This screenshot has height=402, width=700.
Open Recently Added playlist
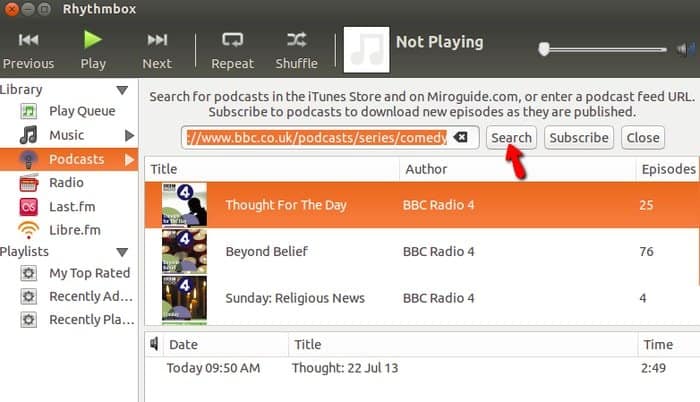[91, 296]
